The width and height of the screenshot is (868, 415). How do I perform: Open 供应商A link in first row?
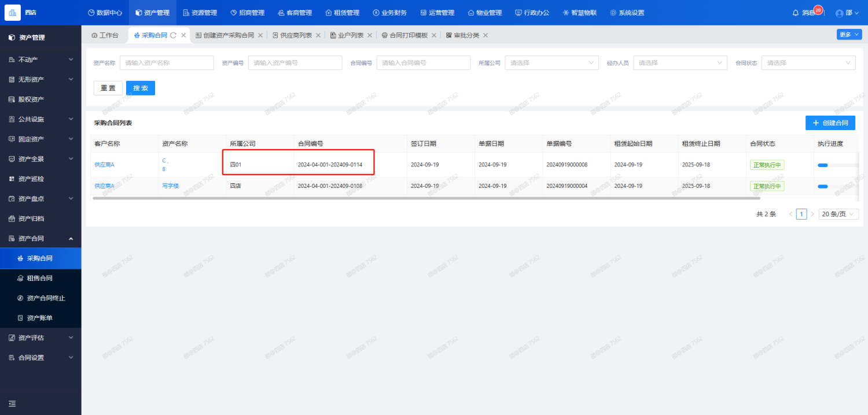point(104,165)
